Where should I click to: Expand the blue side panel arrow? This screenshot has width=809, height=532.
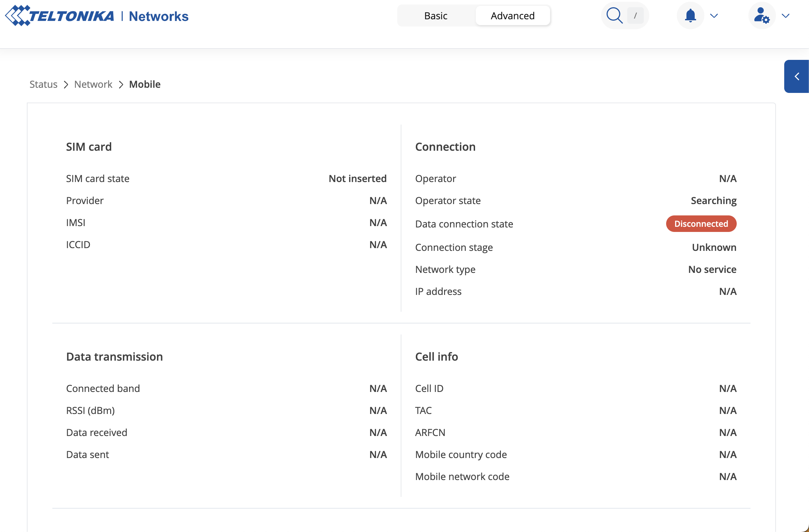click(x=797, y=76)
